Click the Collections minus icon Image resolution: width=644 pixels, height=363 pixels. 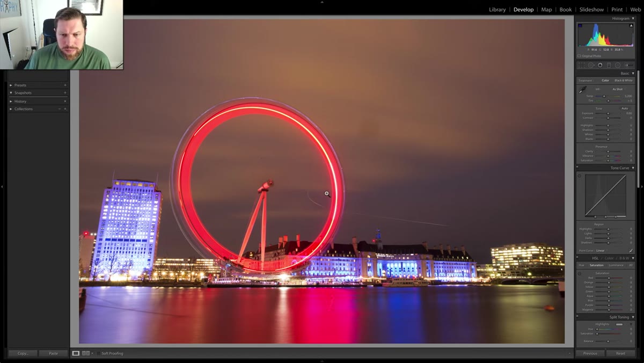coord(60,109)
